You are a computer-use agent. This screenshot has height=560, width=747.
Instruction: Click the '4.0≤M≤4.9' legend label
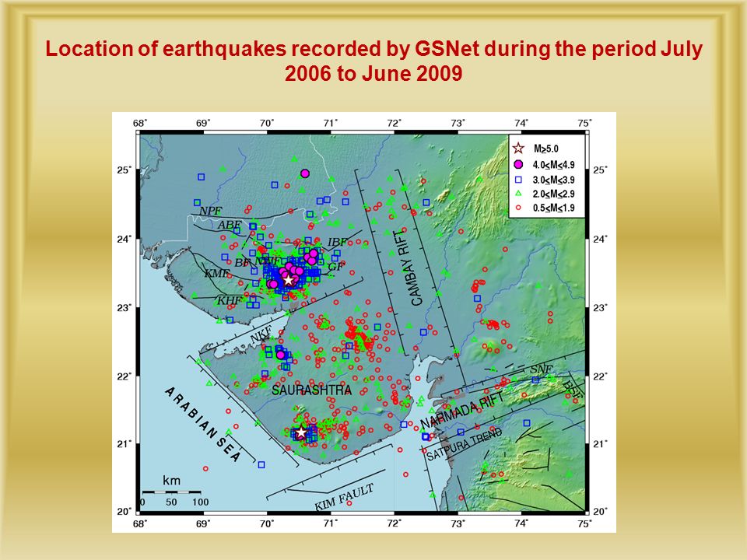553,165
